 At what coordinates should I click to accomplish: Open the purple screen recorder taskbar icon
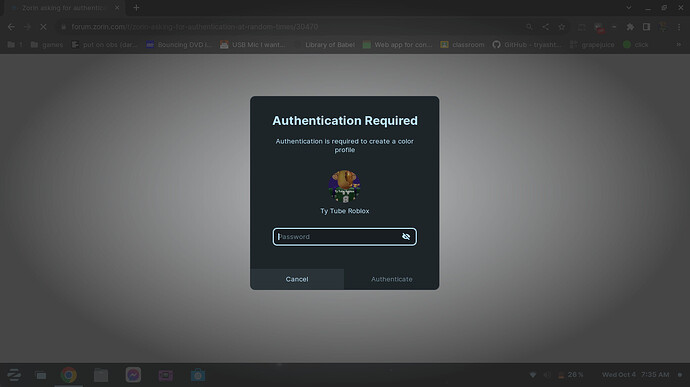(165, 375)
